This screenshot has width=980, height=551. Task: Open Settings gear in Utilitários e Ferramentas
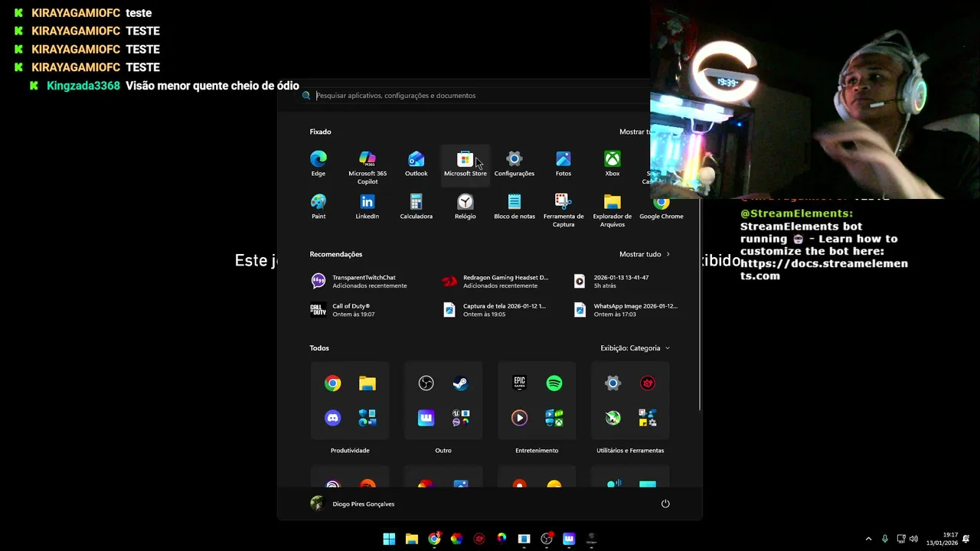tap(613, 383)
